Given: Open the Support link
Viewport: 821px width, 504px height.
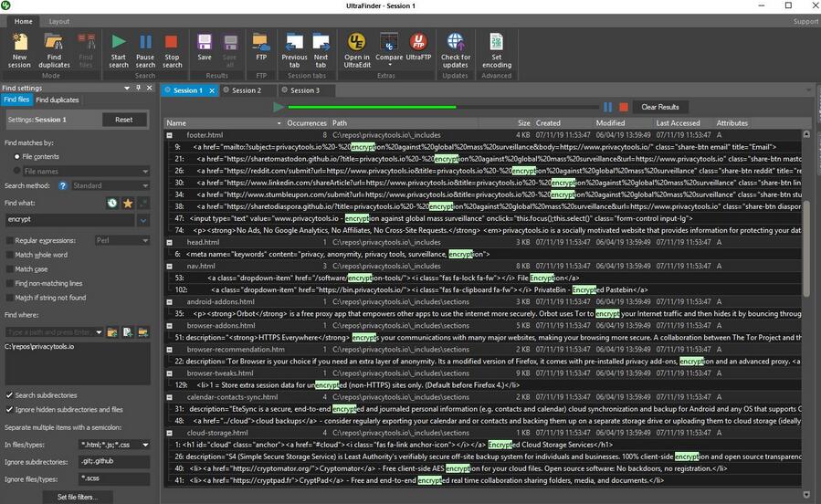Looking at the screenshot, I should [x=805, y=22].
